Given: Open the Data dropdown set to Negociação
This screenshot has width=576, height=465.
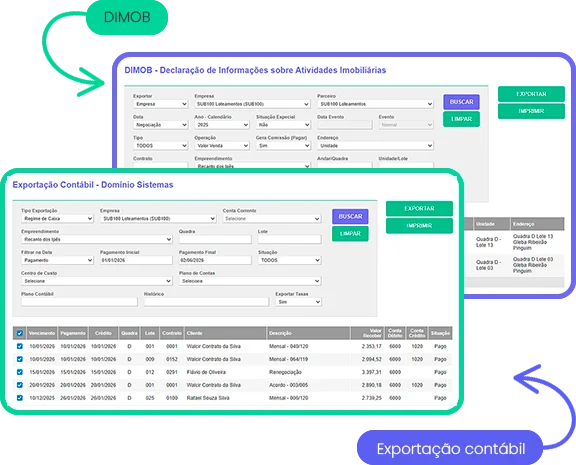Looking at the screenshot, I should click(x=161, y=125).
